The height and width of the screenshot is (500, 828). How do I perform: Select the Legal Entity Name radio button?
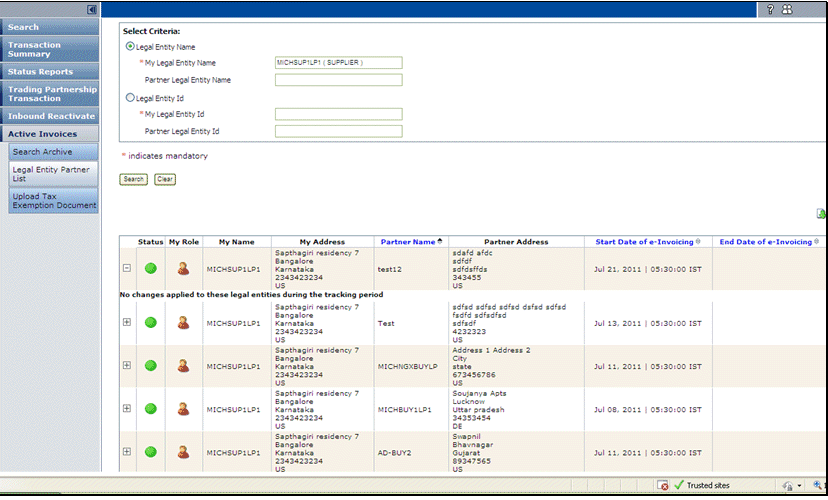pos(130,46)
